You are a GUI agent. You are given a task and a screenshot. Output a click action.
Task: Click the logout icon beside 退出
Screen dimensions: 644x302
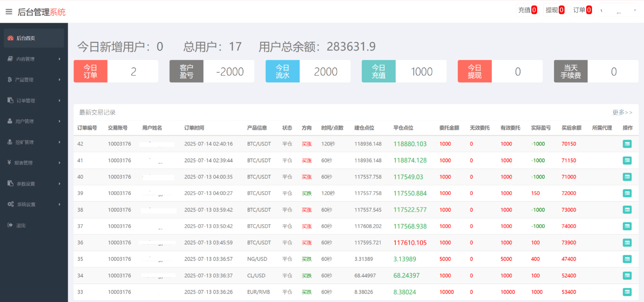10,225
